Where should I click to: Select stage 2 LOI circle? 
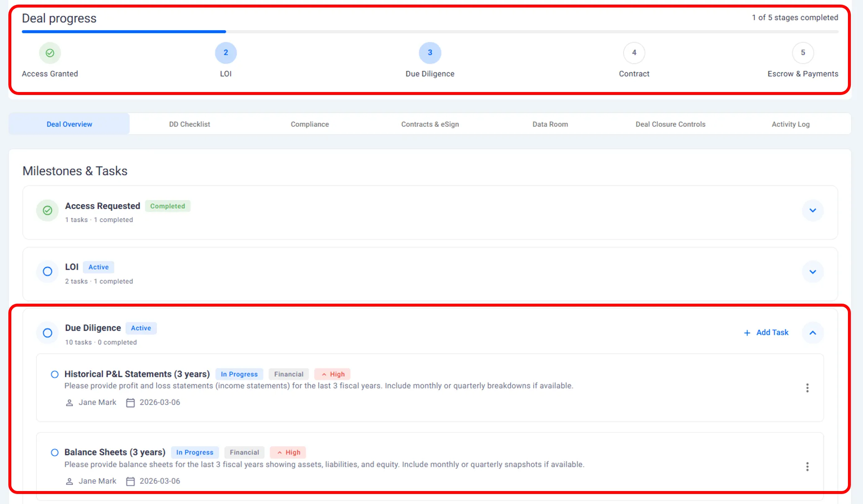click(226, 53)
